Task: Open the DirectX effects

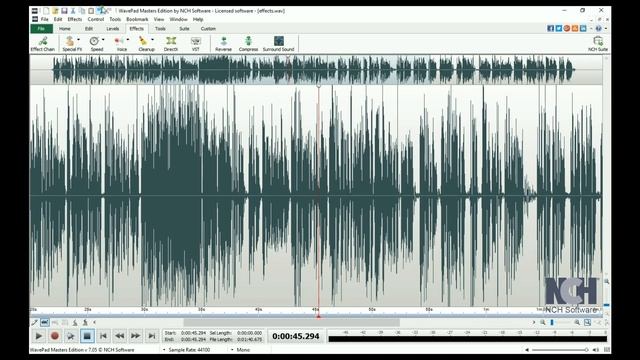Action: 171,44
